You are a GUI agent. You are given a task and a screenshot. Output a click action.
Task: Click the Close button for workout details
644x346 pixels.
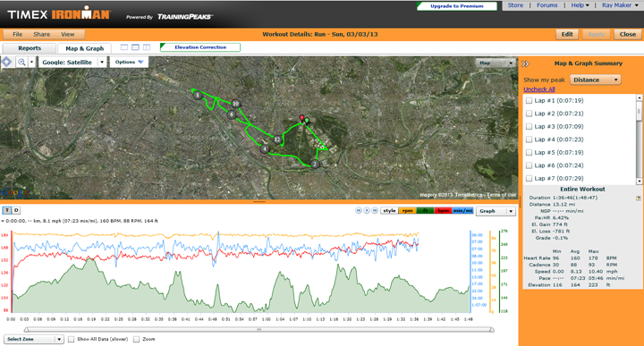coord(628,35)
